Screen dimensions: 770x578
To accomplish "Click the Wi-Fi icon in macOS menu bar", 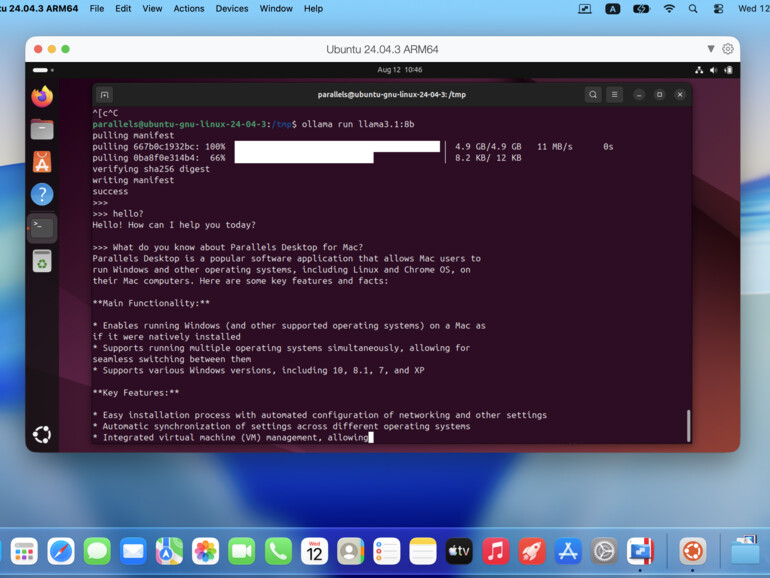I will point(669,9).
